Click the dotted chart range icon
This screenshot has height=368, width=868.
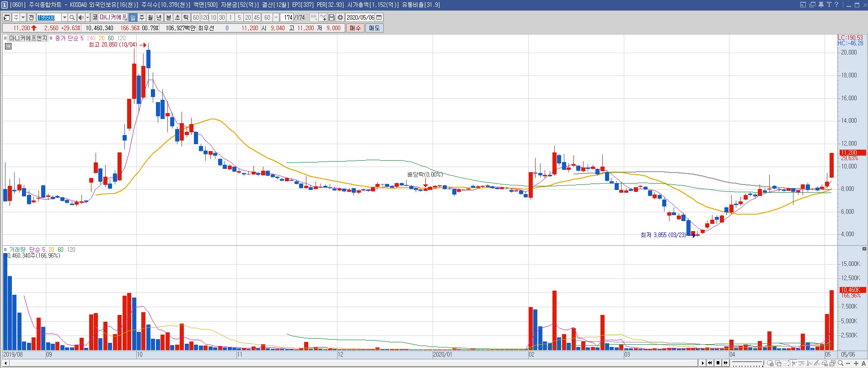tap(785, 363)
